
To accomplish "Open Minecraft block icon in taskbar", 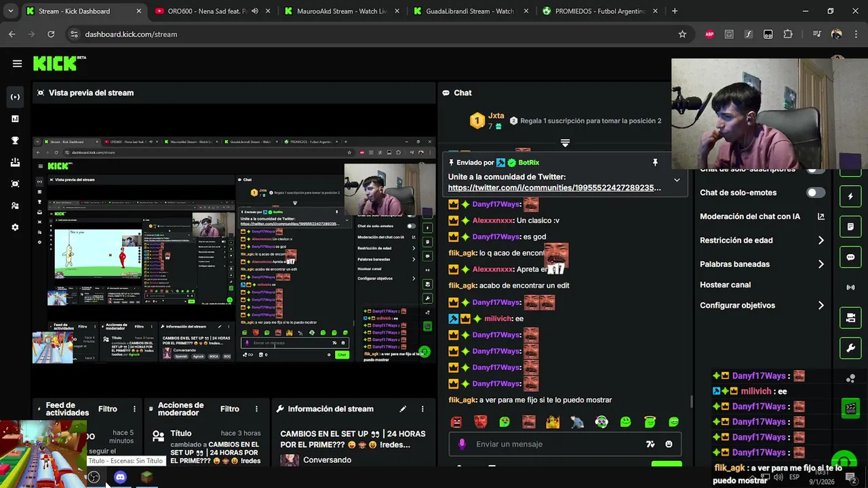I will point(146,477).
